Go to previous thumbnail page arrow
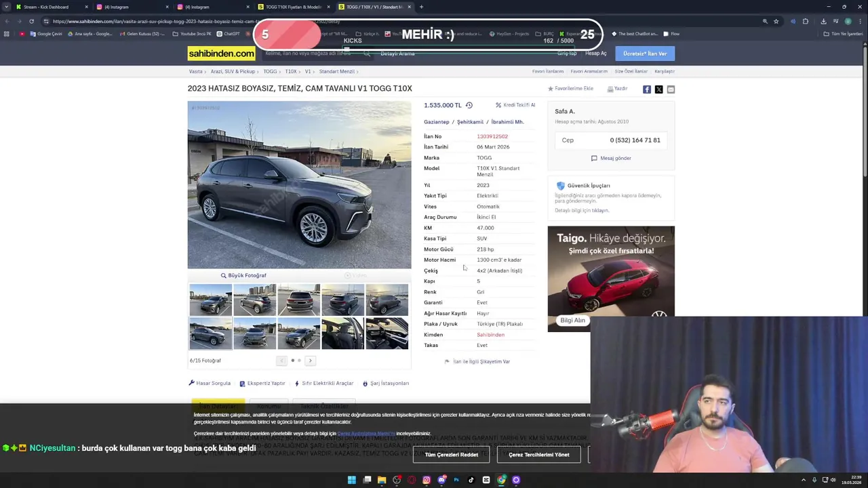Image resolution: width=868 pixels, height=488 pixels. click(281, 361)
